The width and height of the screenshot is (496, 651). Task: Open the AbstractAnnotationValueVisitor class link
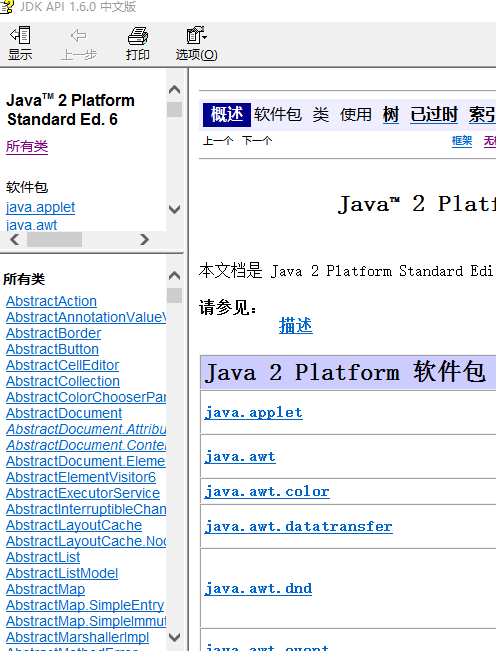pos(86,317)
